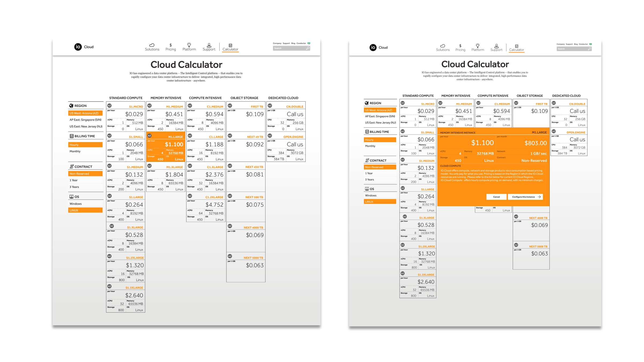Click AZ badge on M1.LARGE highlighted card

149,136
